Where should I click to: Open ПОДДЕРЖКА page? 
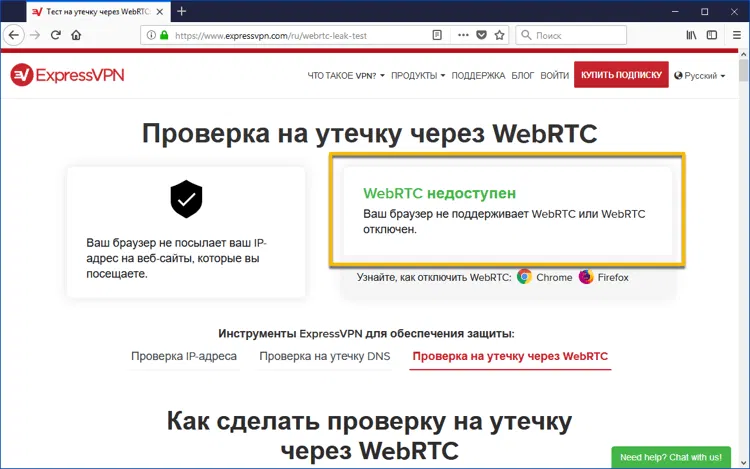(478, 76)
